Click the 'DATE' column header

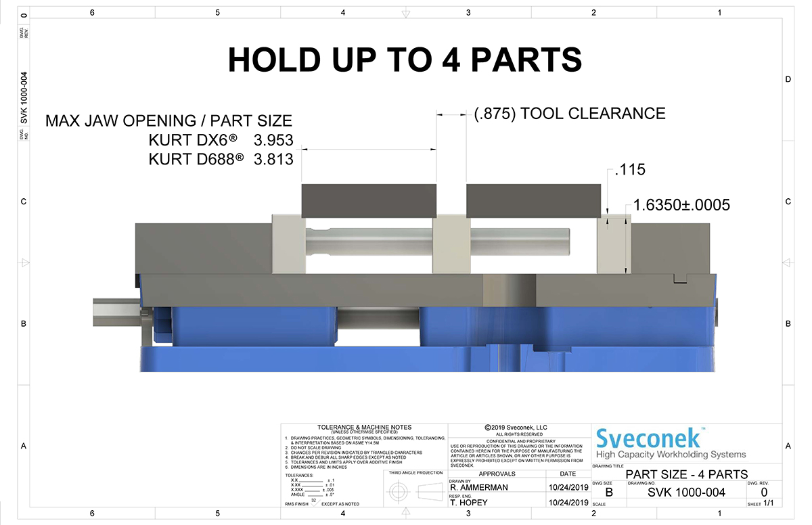[x=568, y=474]
